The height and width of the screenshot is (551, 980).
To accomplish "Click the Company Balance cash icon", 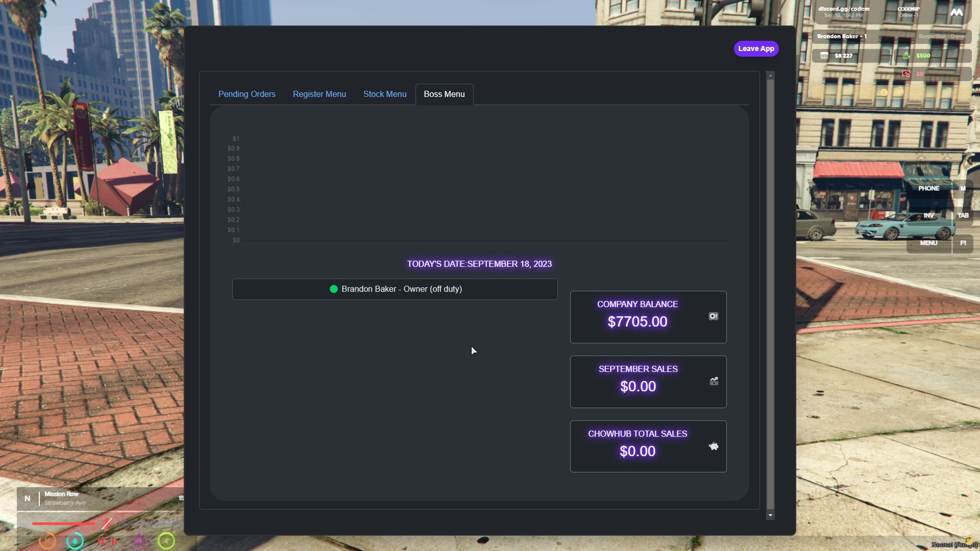I will (714, 316).
